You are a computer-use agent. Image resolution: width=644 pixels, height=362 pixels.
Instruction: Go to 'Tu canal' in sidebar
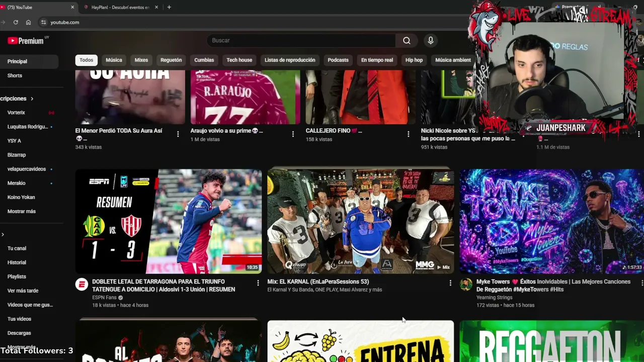pos(29,248)
